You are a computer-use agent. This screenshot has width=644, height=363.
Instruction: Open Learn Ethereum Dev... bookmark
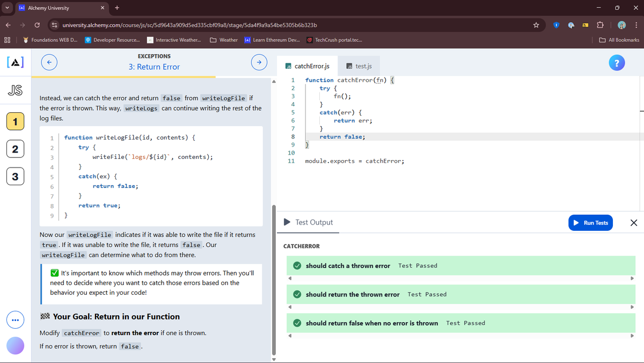[272, 40]
